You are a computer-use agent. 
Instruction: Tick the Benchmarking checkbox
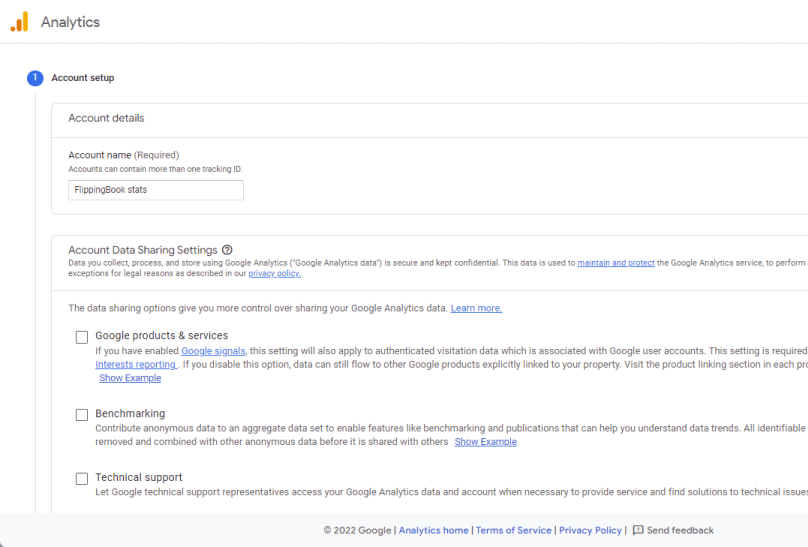click(x=82, y=415)
